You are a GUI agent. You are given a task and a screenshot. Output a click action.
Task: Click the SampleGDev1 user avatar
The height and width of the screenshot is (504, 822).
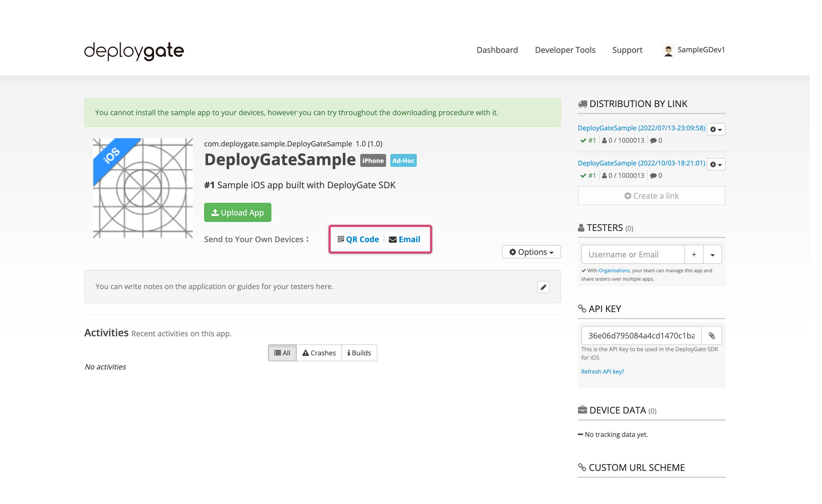668,50
